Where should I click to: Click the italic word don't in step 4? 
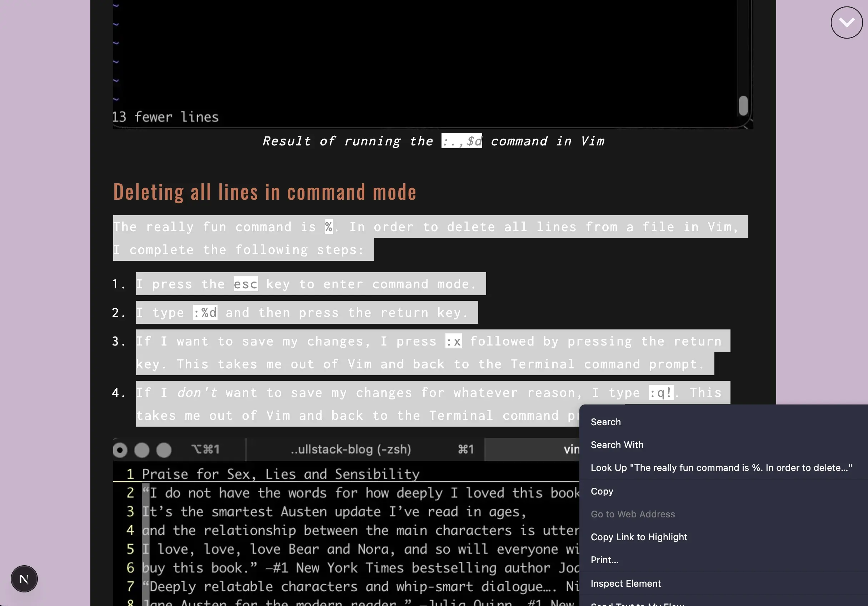[197, 393]
